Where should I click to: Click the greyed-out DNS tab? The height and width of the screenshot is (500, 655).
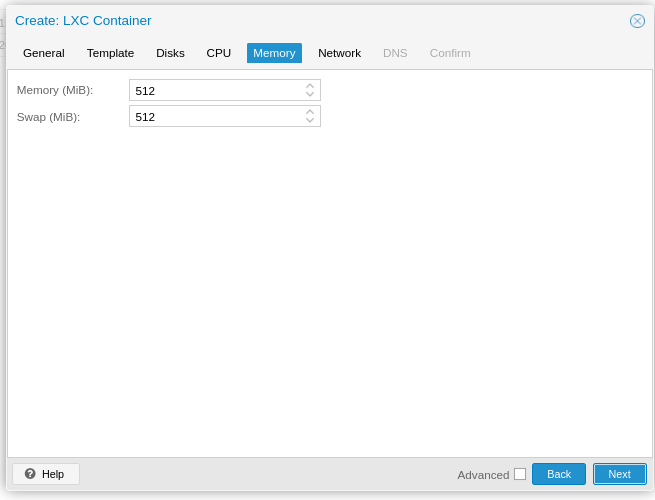coord(395,53)
